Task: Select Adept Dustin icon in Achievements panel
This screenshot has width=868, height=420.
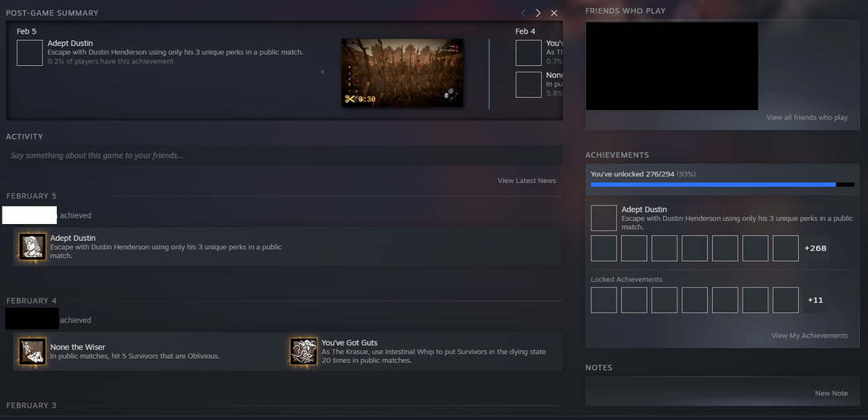Action: click(604, 218)
